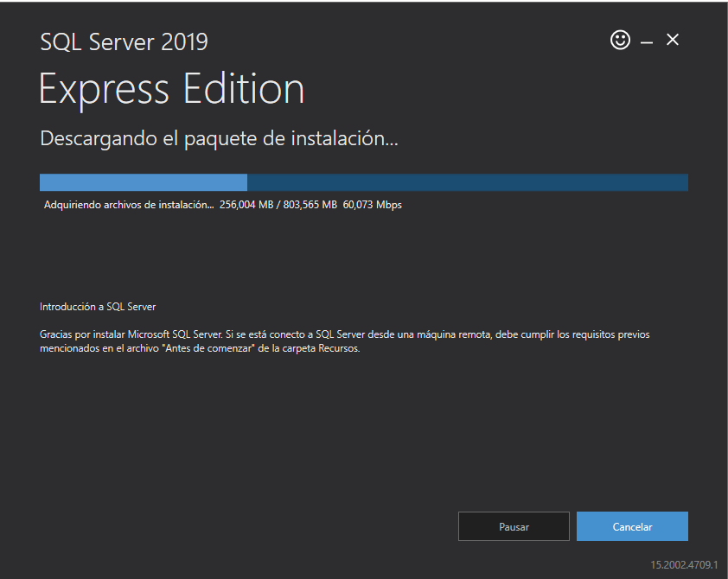
Task: Cancel the installation with the Cancelar button
Action: click(x=632, y=526)
